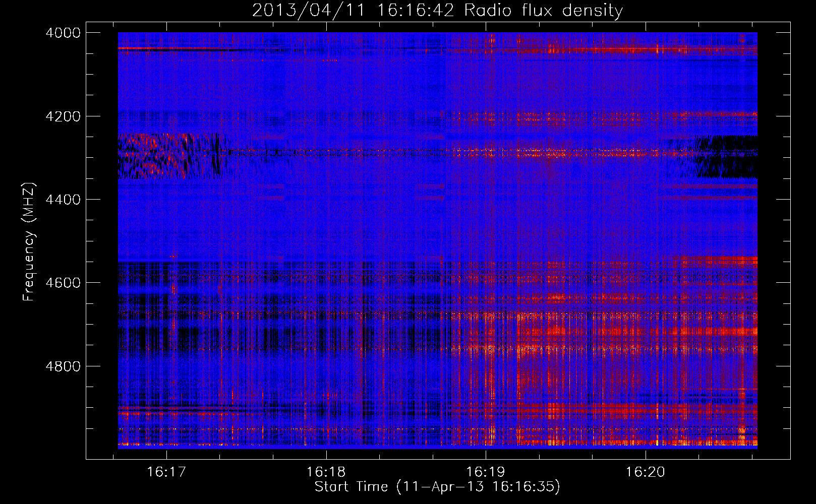Click the 16:20 time tick label
The image size is (816, 504).
pyautogui.click(x=646, y=472)
